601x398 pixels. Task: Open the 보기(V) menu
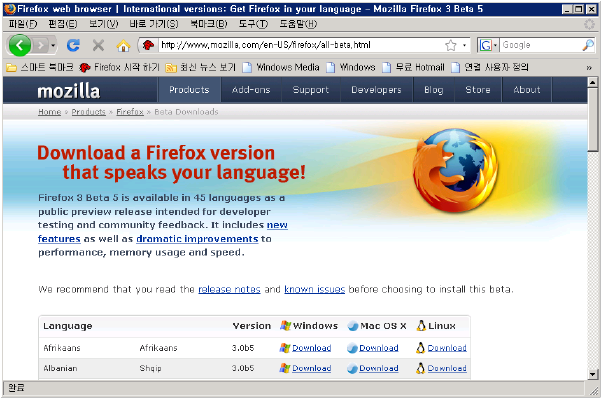103,24
